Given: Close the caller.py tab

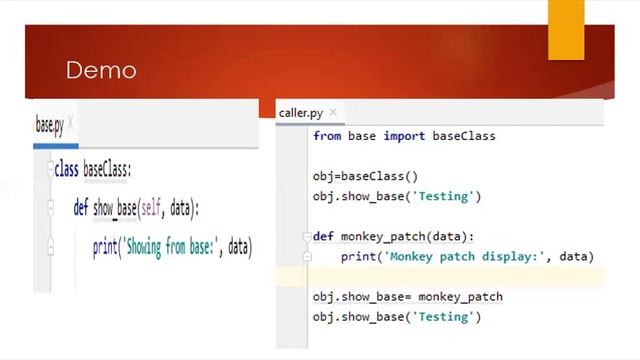Looking at the screenshot, I should click(x=333, y=112).
